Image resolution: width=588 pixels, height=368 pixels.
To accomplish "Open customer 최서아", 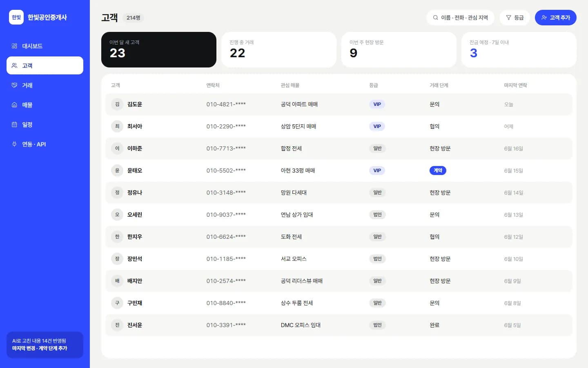I will (339, 126).
